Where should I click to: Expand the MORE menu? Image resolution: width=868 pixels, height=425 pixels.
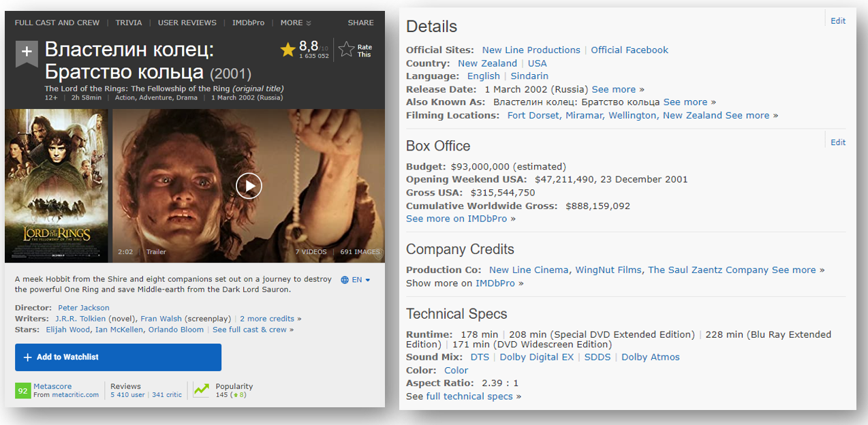tap(296, 22)
